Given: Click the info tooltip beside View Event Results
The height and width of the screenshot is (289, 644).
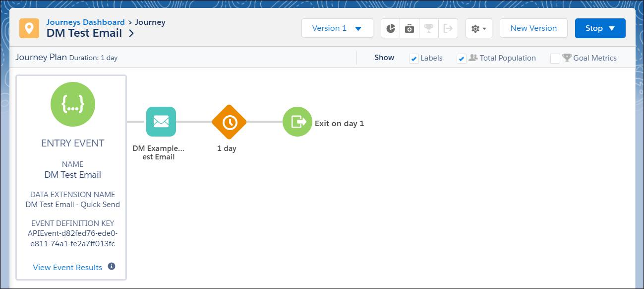Looking at the screenshot, I should (111, 267).
